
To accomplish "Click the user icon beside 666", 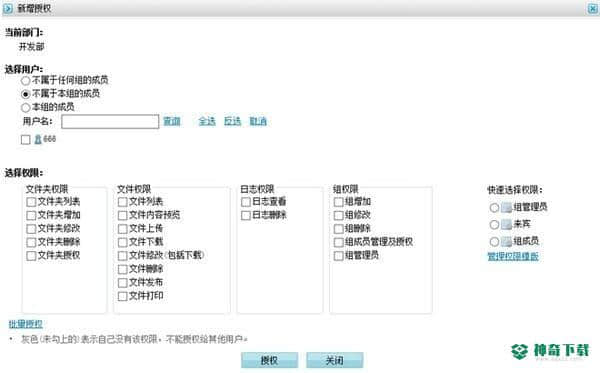I will pos(38,139).
